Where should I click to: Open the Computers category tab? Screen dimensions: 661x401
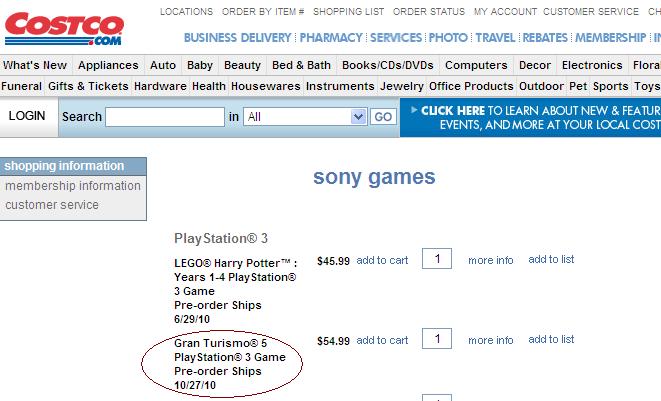[476, 65]
